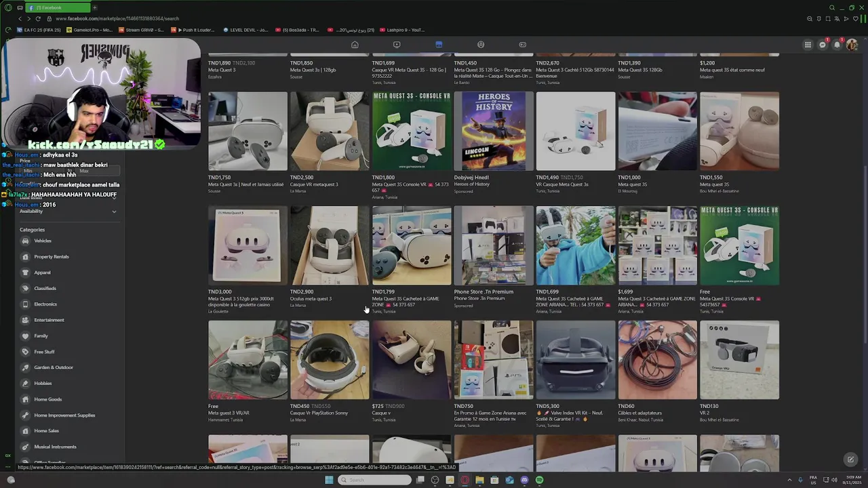Select the Marketplace icon in top navigation
The height and width of the screenshot is (488, 868).
439,45
